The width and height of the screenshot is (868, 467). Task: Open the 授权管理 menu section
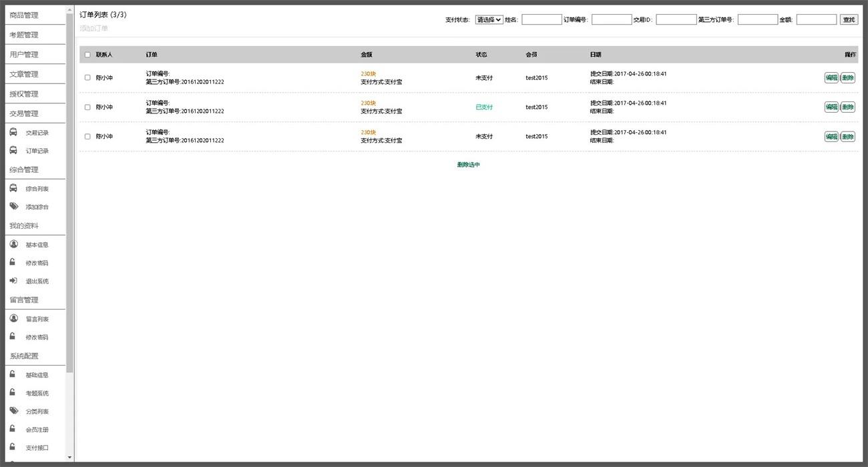[x=24, y=94]
